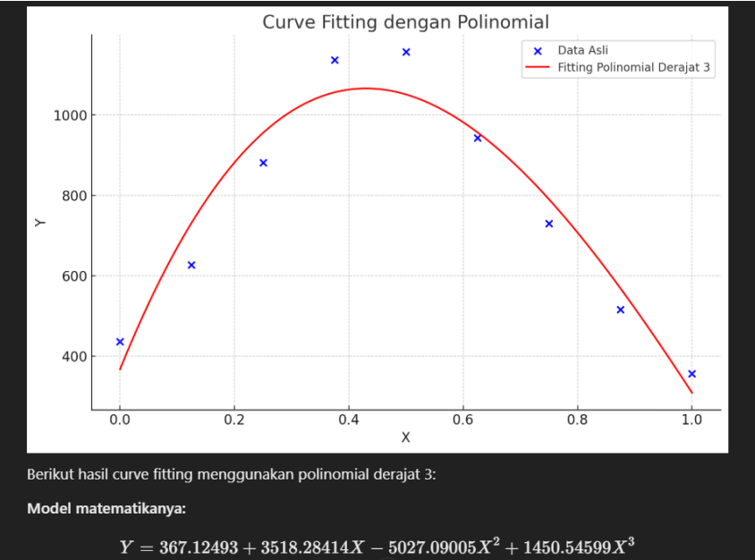Click the blue x marker in the legend
Screen dimensions: 755x560
click(538, 51)
